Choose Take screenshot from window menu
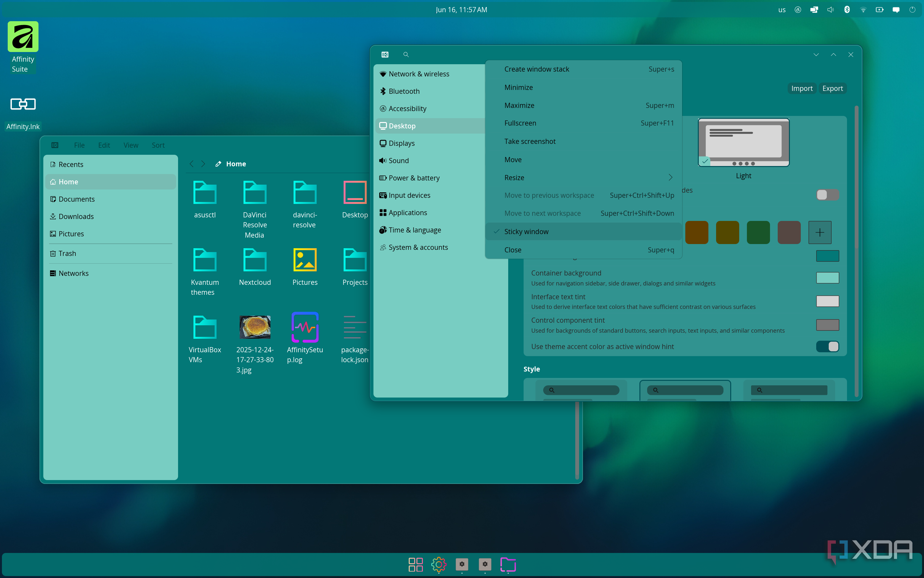Viewport: 924px width, 578px height. [583, 141]
